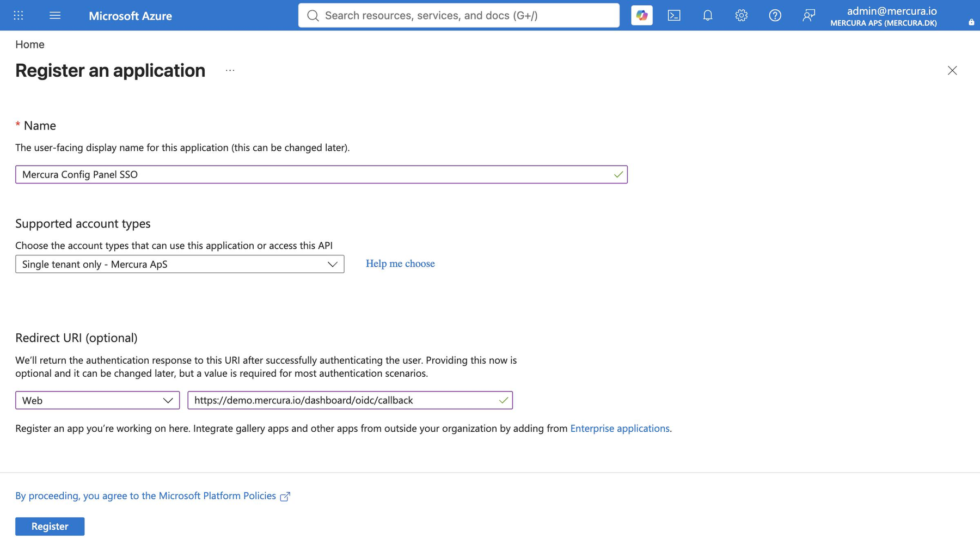Open the Help question mark icon

point(775,15)
